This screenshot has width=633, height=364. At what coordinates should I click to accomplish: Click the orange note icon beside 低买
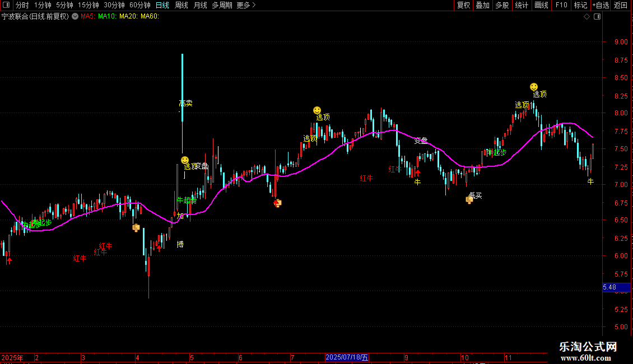coord(469,200)
